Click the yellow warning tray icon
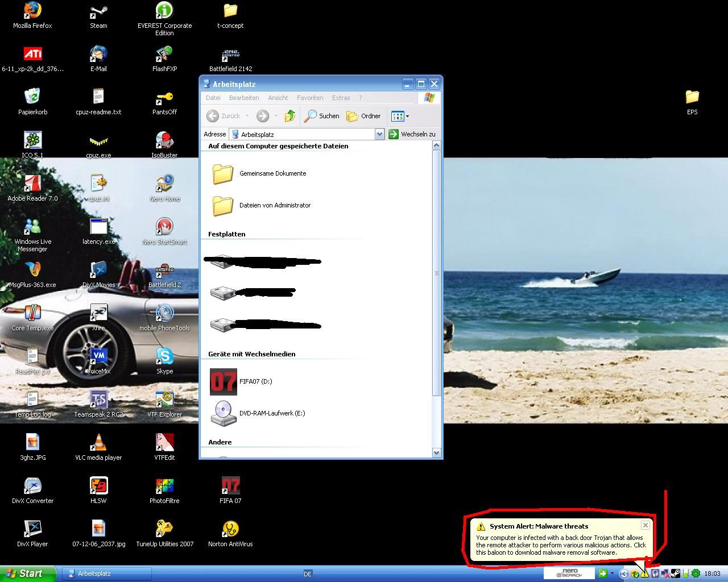728x582 pixels. 644,574
